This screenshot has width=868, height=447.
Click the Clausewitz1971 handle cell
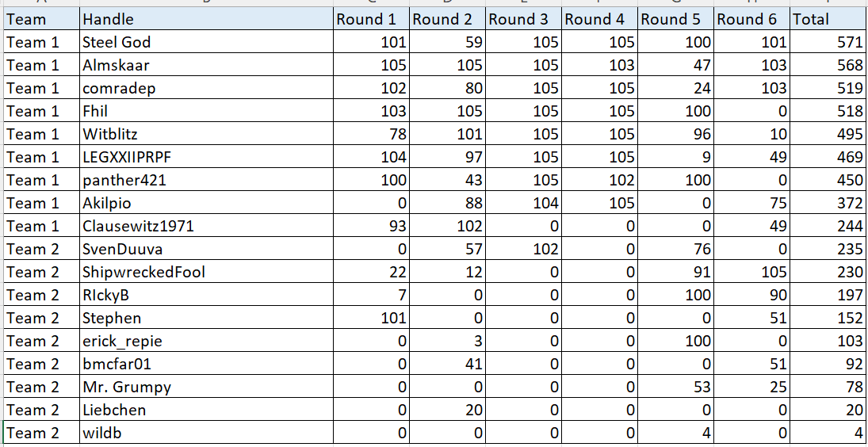point(206,226)
